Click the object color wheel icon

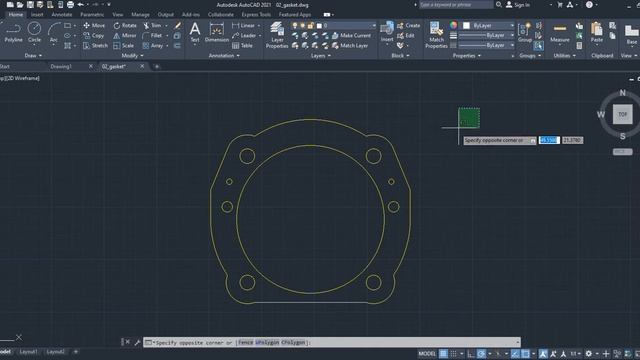pyautogui.click(x=453, y=25)
